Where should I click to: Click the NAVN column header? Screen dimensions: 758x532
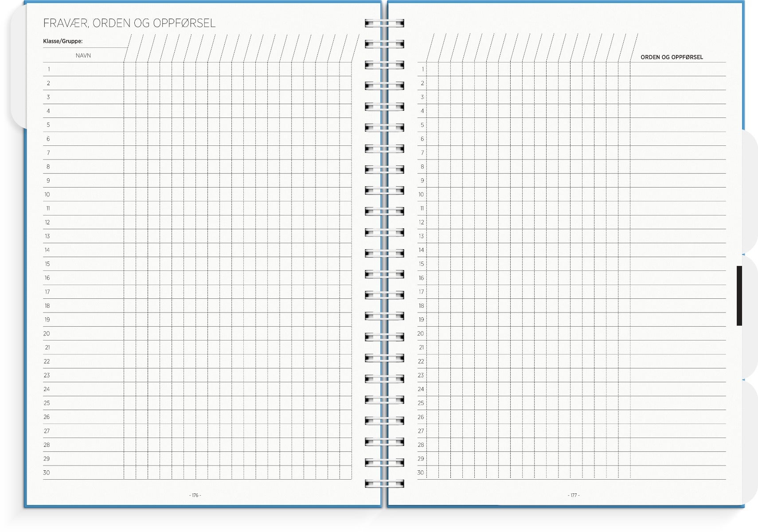pos(83,55)
